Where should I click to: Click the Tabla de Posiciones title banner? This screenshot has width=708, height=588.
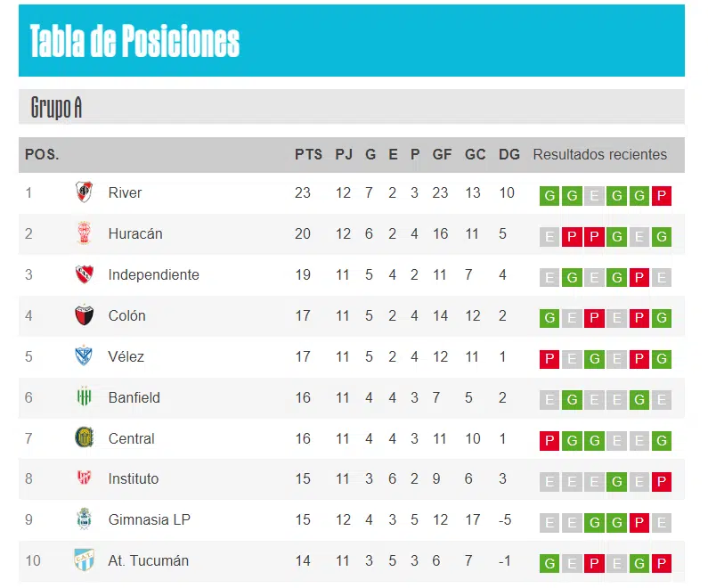pos(351,41)
